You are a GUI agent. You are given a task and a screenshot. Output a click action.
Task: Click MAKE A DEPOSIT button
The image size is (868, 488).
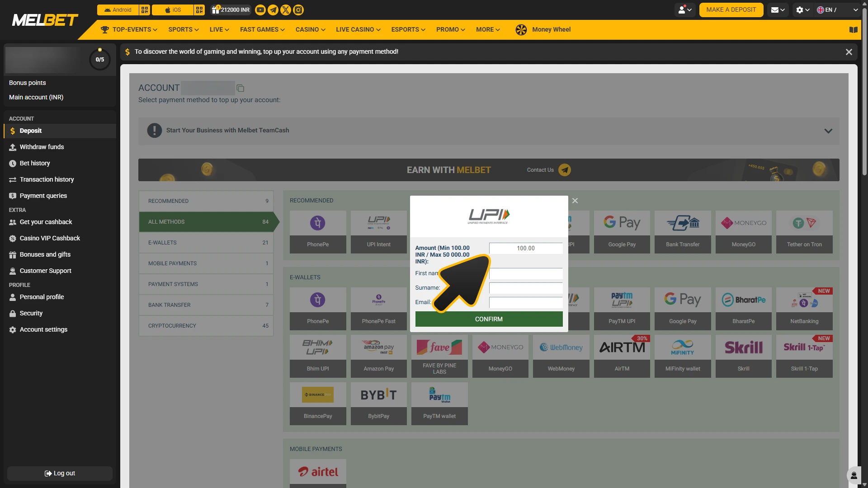(x=731, y=10)
